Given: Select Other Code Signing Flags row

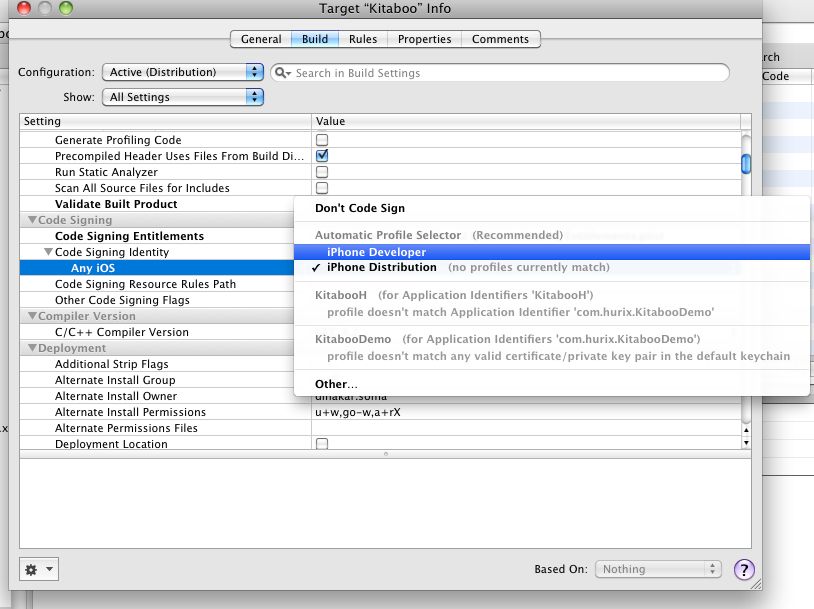Looking at the screenshot, I should click(157, 300).
